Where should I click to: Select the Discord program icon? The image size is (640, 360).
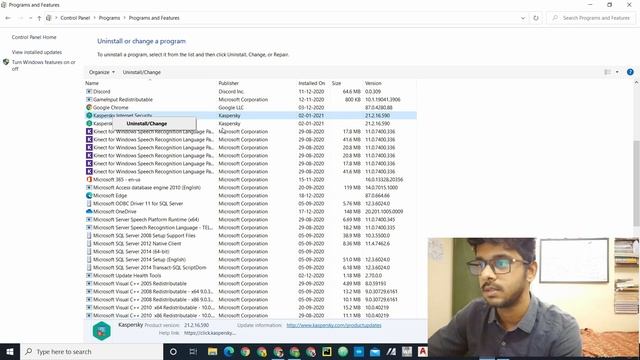tap(89, 91)
